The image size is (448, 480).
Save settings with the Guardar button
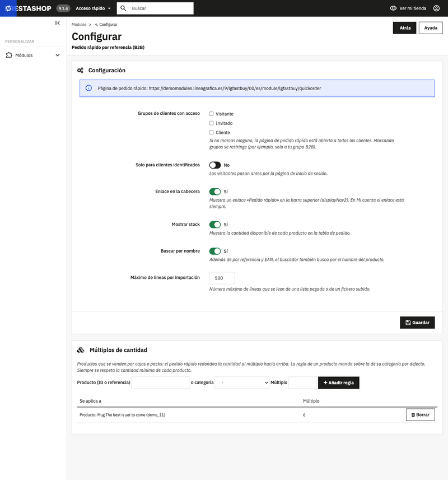417,323
